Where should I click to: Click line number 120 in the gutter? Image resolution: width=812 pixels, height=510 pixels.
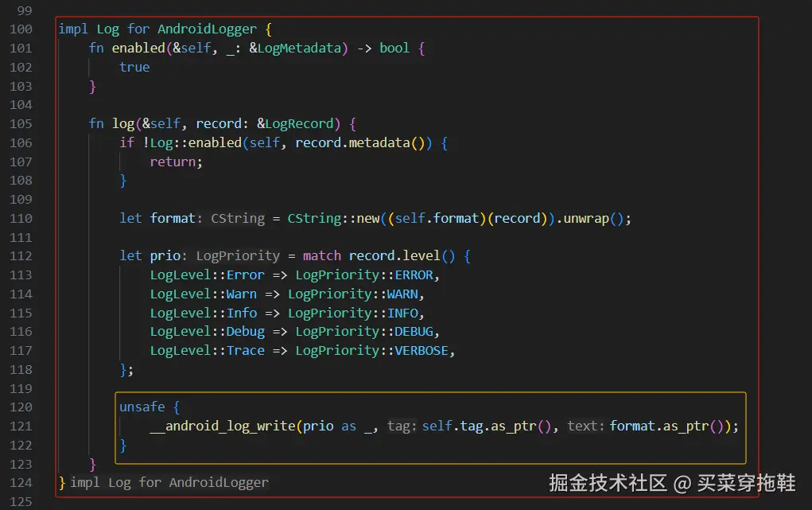pyautogui.click(x=21, y=407)
